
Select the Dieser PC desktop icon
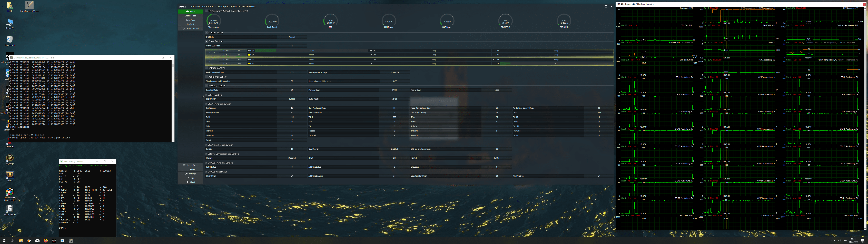click(10, 24)
